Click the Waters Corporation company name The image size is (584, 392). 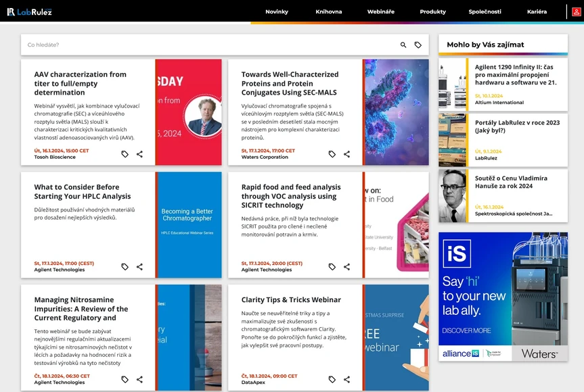(x=265, y=157)
